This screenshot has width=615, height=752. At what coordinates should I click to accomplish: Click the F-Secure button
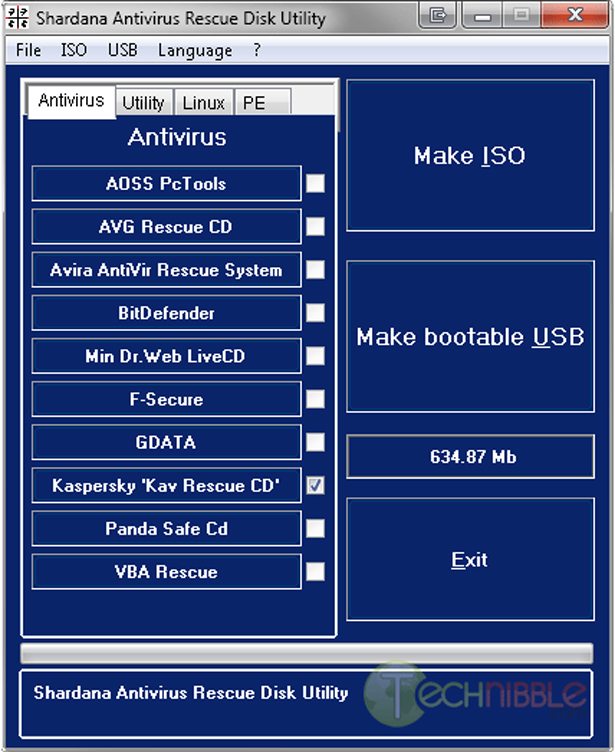(166, 399)
